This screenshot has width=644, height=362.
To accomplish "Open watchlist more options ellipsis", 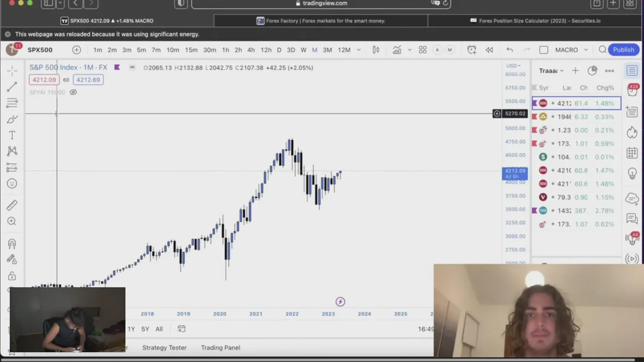I will click(x=609, y=70).
